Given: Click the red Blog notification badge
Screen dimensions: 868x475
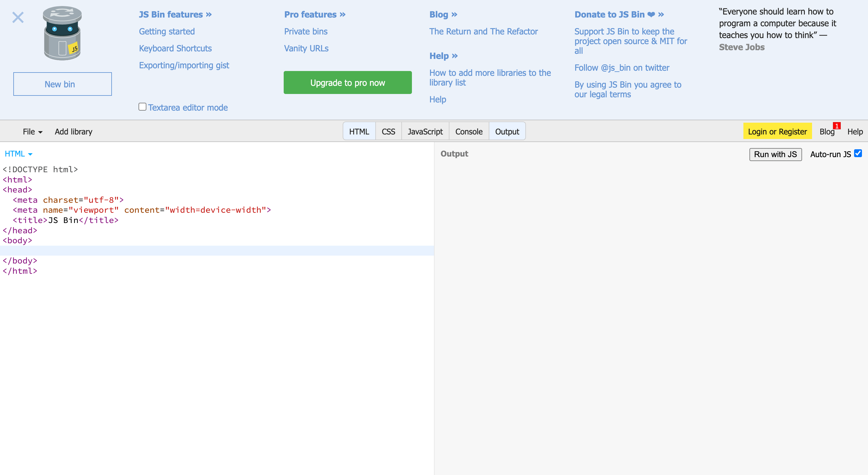Looking at the screenshot, I should (837, 126).
